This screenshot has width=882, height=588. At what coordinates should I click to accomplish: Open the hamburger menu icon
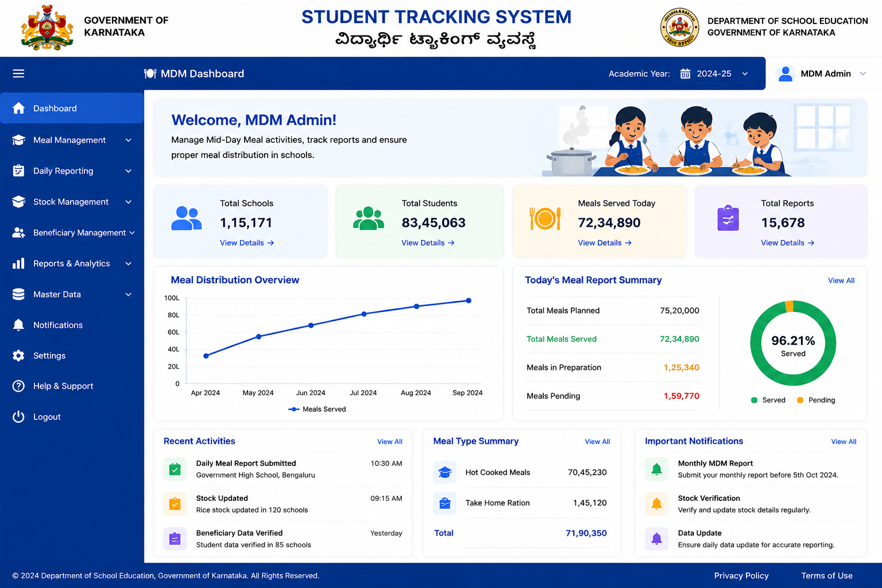pyautogui.click(x=18, y=73)
